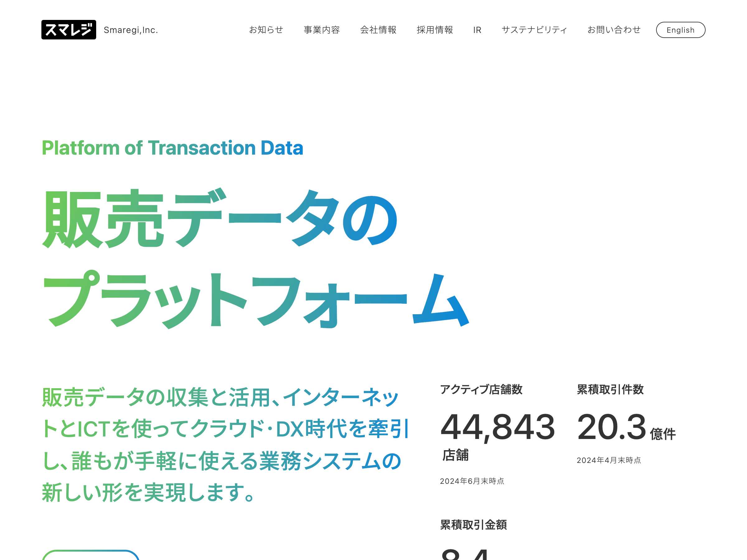Toggle the IR navigation tab
747x560 pixels.
click(477, 30)
